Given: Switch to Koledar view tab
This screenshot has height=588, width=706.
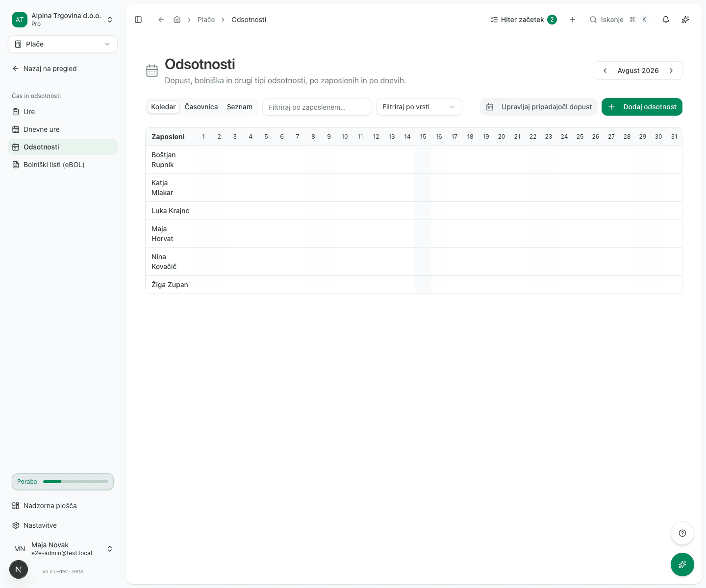Looking at the screenshot, I should [163, 107].
